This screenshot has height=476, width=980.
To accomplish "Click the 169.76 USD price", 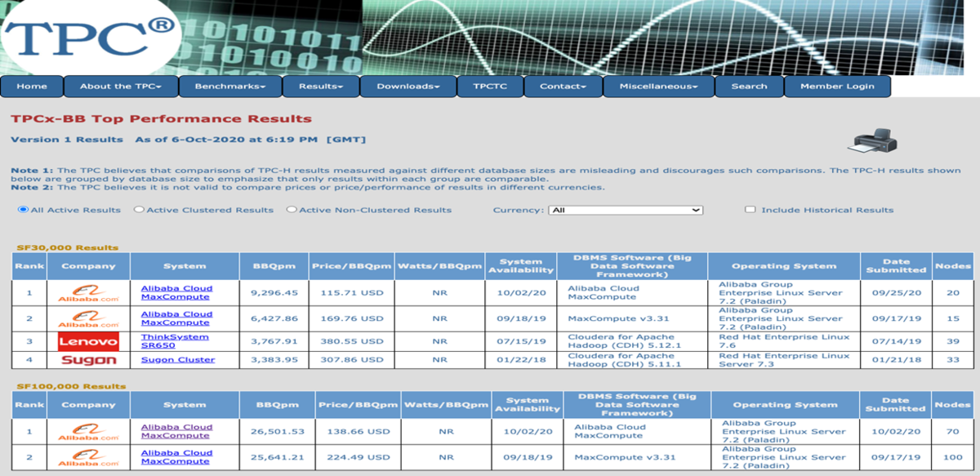I will click(x=354, y=318).
